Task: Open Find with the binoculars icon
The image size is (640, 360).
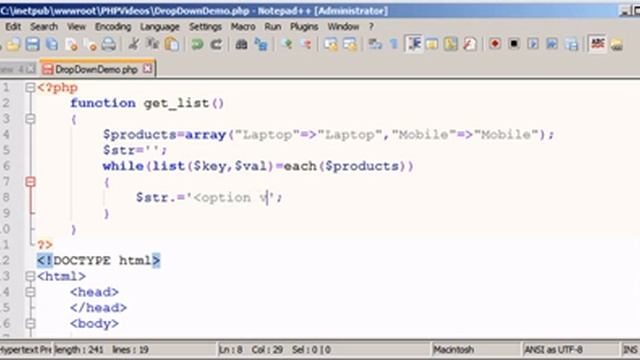Action: pos(242,44)
